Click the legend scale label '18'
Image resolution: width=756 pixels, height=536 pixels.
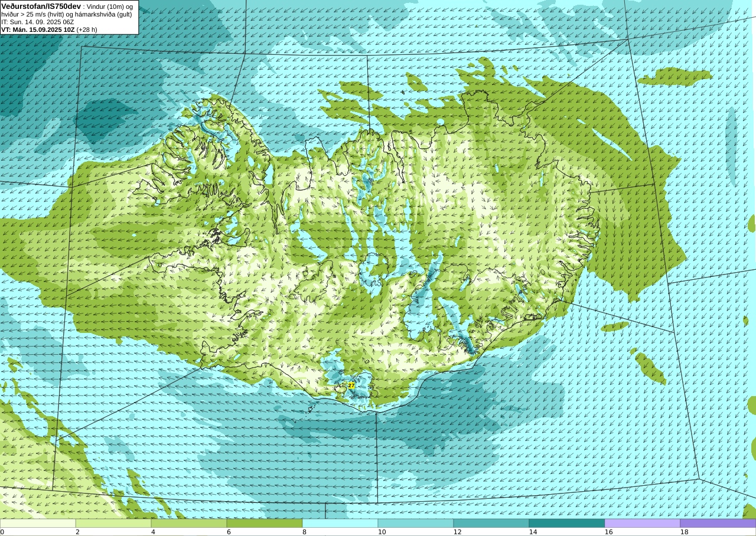[684, 532]
